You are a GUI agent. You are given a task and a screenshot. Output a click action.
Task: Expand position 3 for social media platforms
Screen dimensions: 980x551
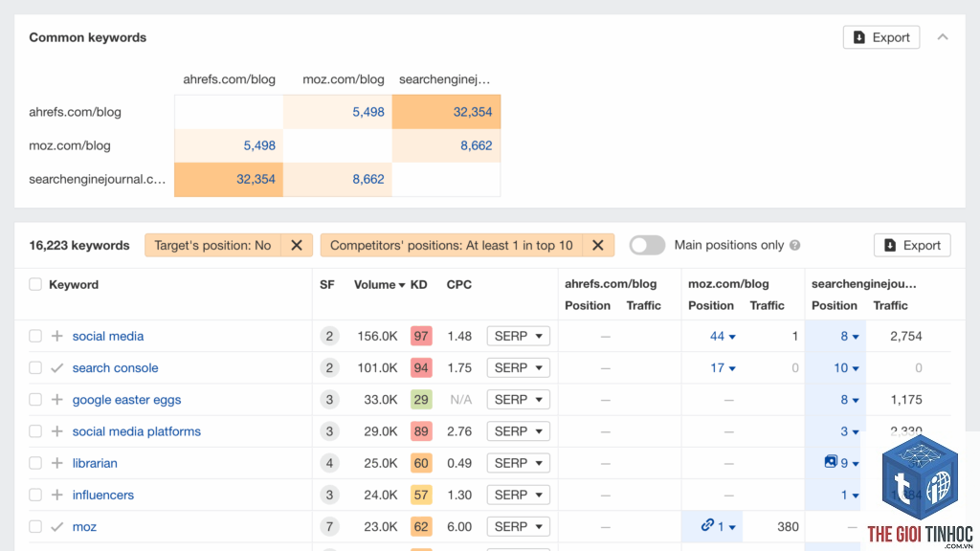tap(850, 431)
